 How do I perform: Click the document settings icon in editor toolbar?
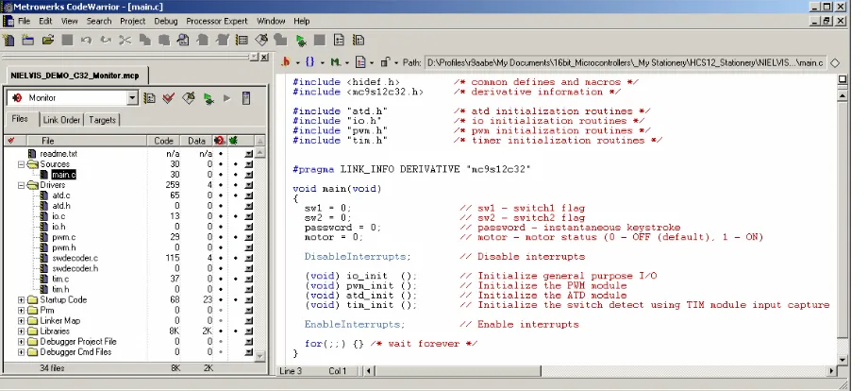(361, 62)
